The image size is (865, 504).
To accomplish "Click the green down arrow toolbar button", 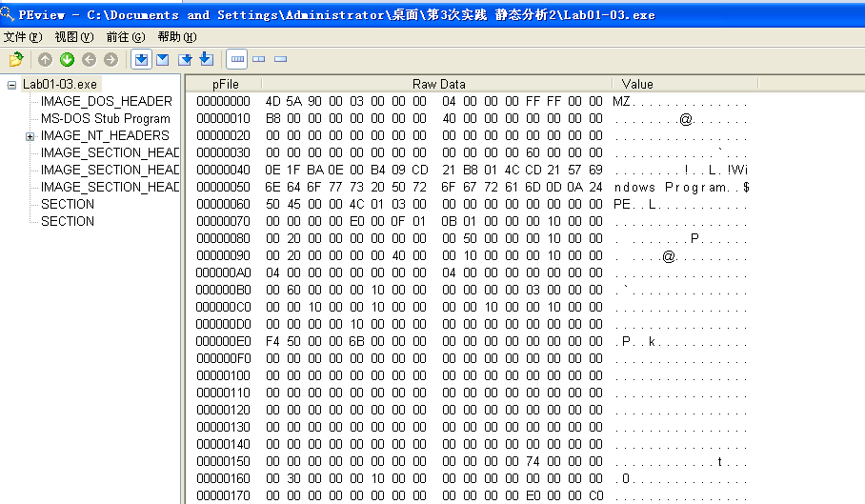I will tap(67, 59).
